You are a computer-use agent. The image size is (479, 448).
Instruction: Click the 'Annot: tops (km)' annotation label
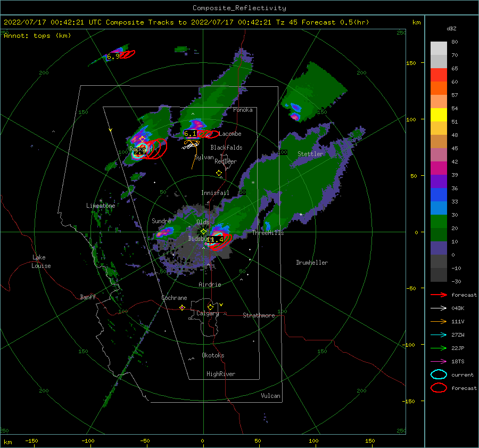click(x=37, y=36)
